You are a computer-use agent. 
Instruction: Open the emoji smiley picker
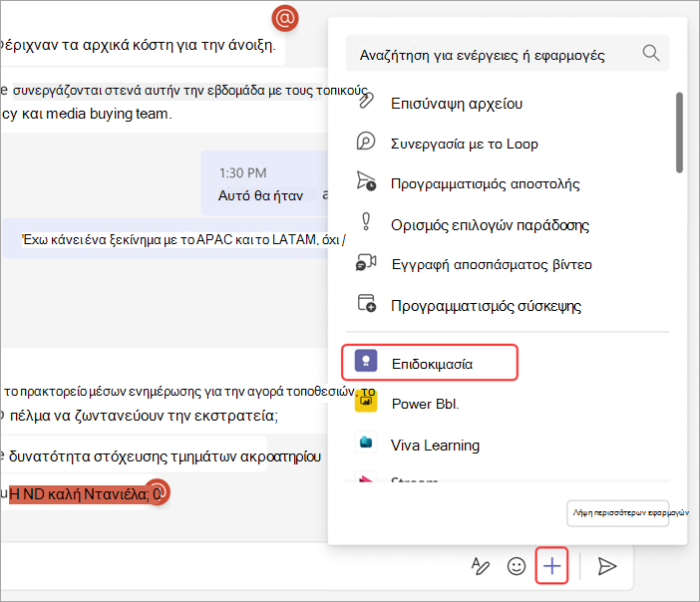[517, 566]
